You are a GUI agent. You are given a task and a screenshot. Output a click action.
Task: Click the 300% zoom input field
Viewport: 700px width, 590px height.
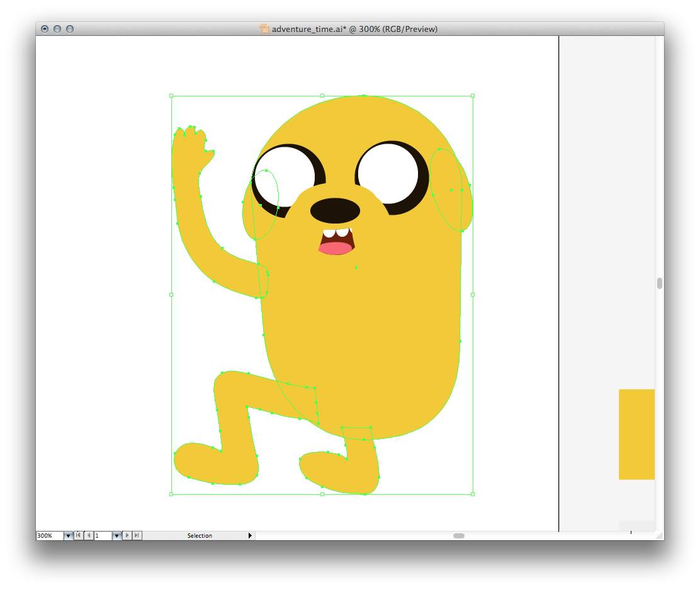pos(49,536)
